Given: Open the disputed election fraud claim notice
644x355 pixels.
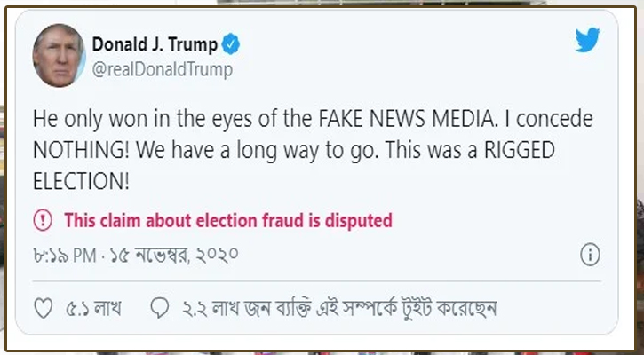Looking at the screenshot, I should pos(227,219).
